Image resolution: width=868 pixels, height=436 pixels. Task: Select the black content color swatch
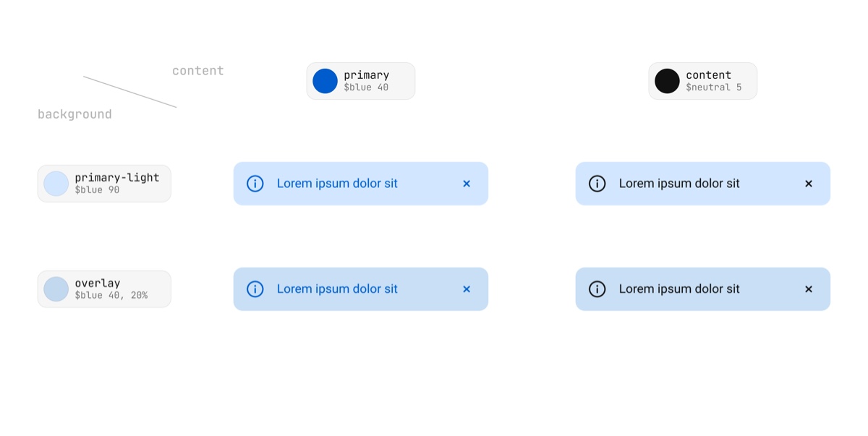tap(667, 81)
